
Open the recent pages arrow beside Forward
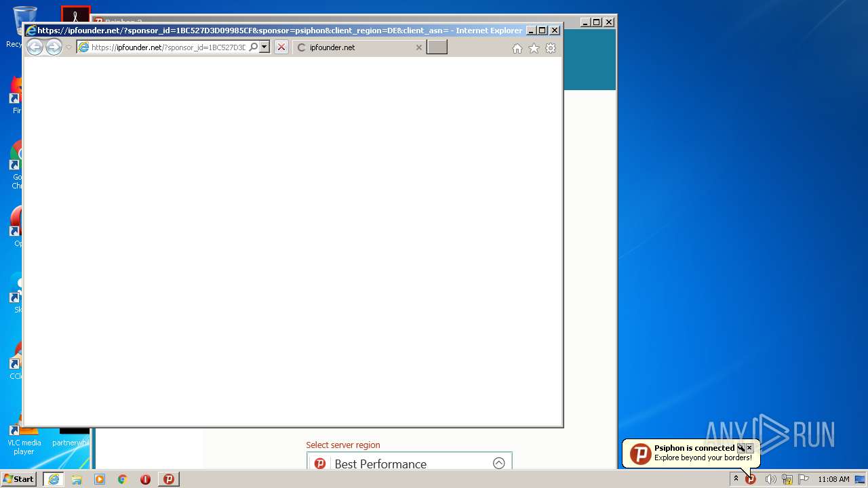pyautogui.click(x=68, y=47)
